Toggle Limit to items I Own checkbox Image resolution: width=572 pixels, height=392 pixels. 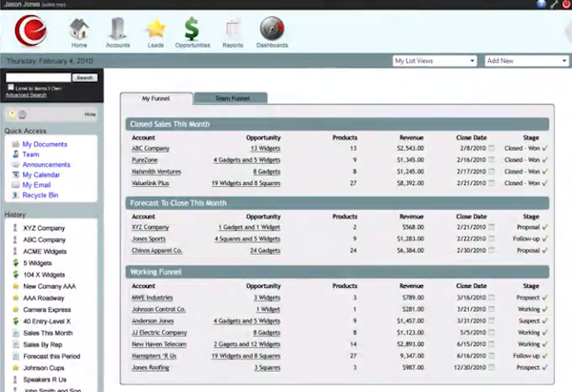[x=10, y=87]
